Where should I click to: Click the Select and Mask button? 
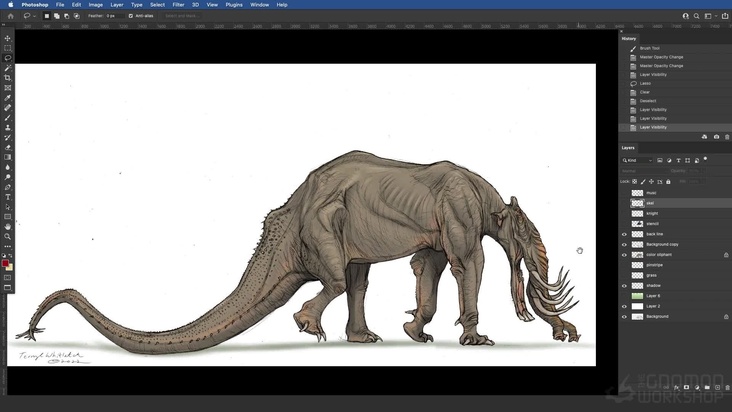(x=182, y=16)
